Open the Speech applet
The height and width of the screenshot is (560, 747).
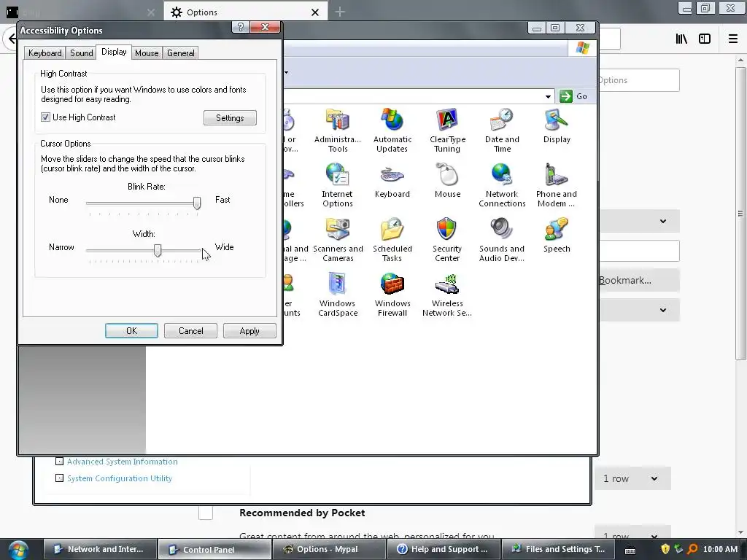(557, 236)
